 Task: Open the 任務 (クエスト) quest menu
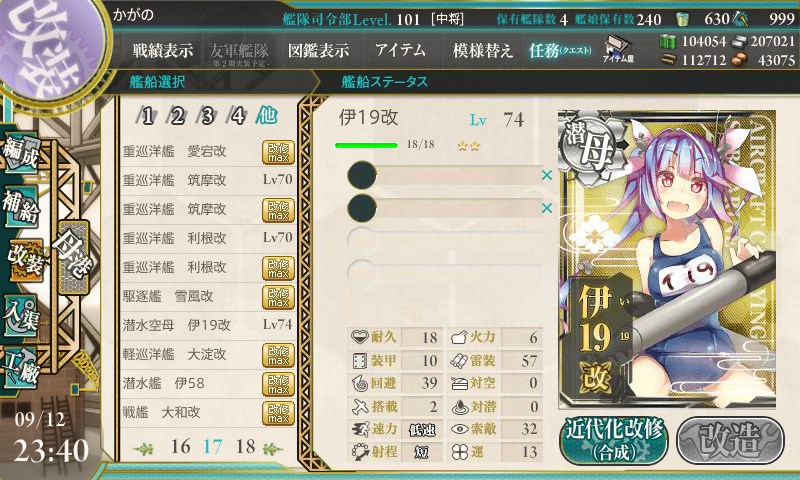(560, 50)
